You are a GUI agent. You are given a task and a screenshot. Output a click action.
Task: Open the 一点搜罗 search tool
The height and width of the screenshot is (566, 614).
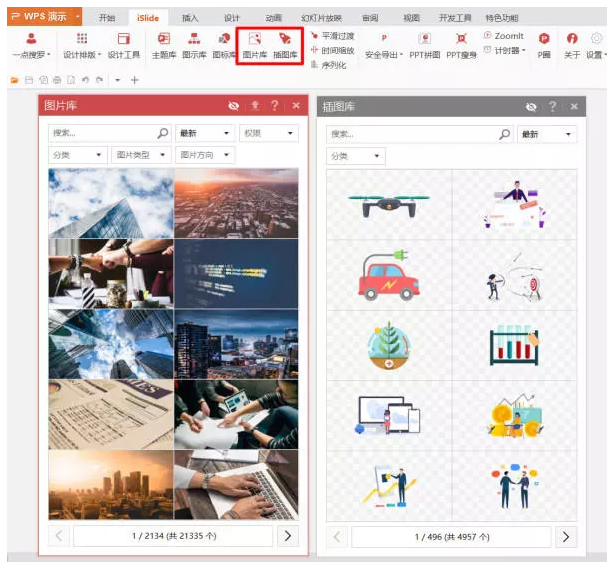click(31, 45)
